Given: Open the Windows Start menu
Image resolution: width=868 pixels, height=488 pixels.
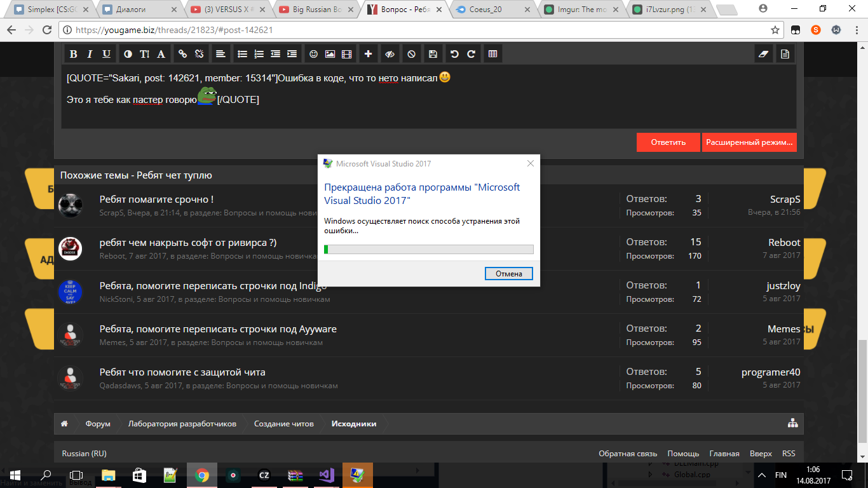Looking at the screenshot, I should (x=15, y=475).
